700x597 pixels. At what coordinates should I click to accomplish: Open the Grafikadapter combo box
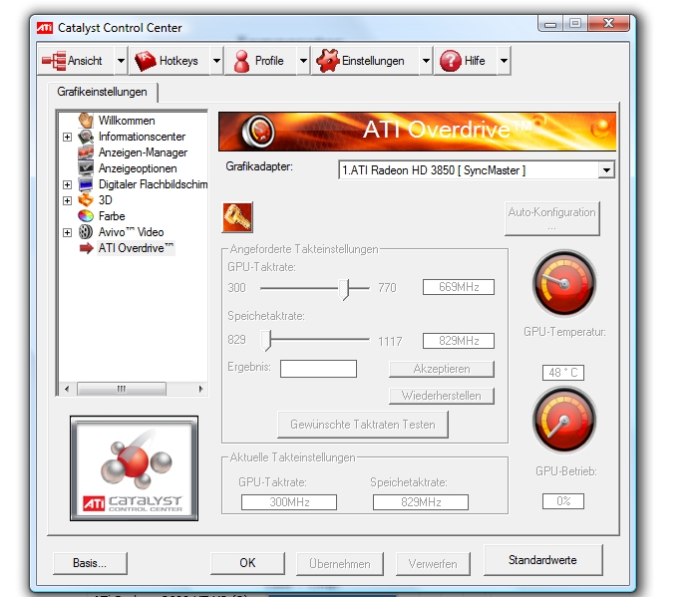pyautogui.click(x=477, y=170)
